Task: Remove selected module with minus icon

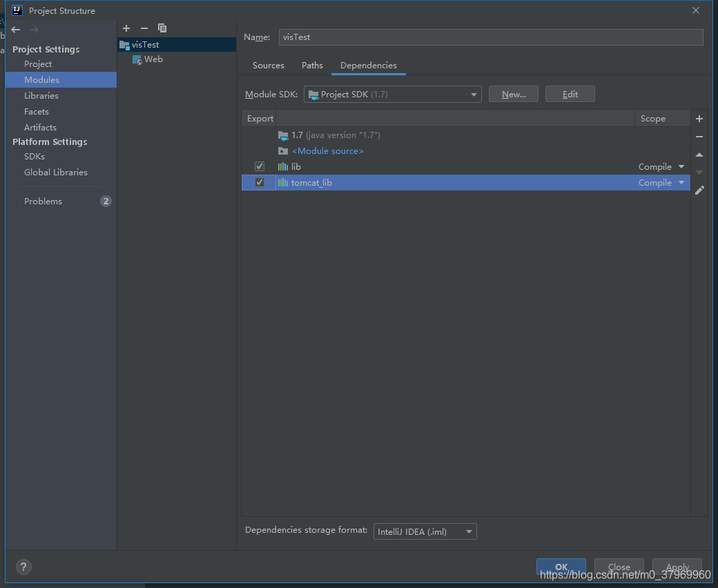Action: 144,28
